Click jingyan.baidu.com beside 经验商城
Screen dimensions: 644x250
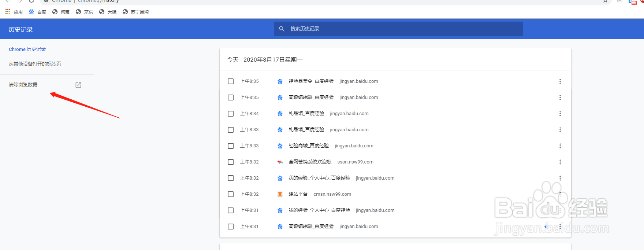[354, 146]
